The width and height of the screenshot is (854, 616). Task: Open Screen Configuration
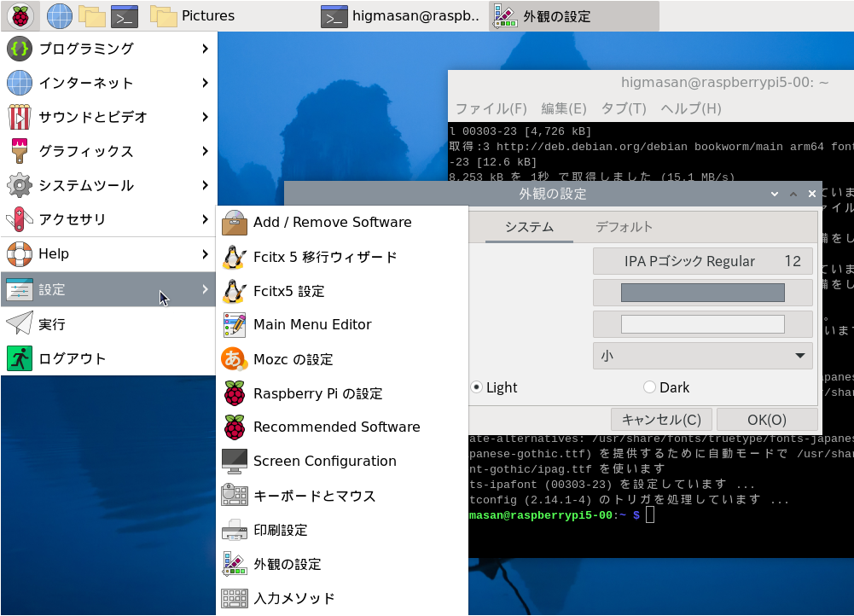[x=324, y=462]
